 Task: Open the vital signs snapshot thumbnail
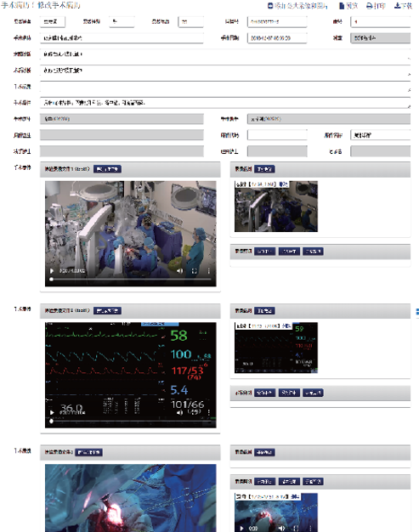(276, 348)
